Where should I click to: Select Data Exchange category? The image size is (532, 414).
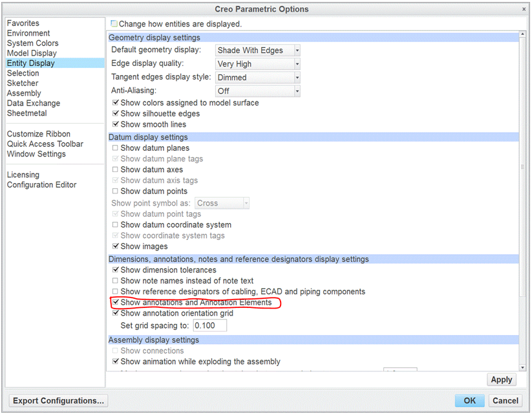(x=33, y=103)
